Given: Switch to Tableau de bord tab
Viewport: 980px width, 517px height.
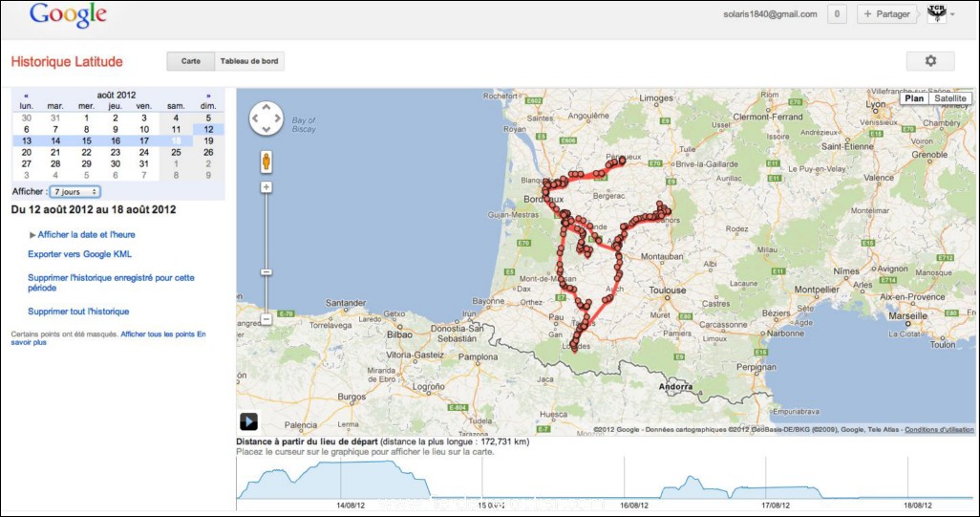Looking at the screenshot, I should click(x=249, y=61).
